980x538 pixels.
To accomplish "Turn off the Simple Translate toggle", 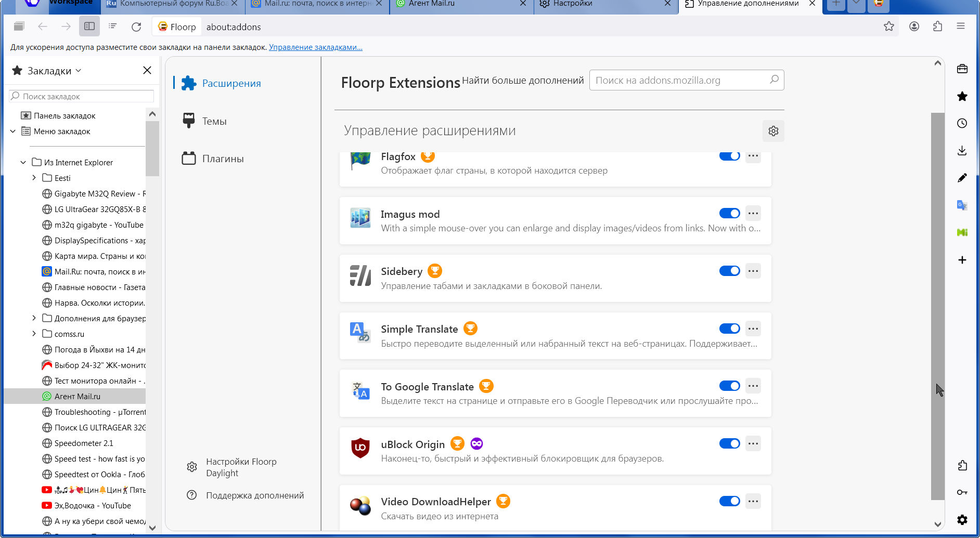I will pos(730,329).
